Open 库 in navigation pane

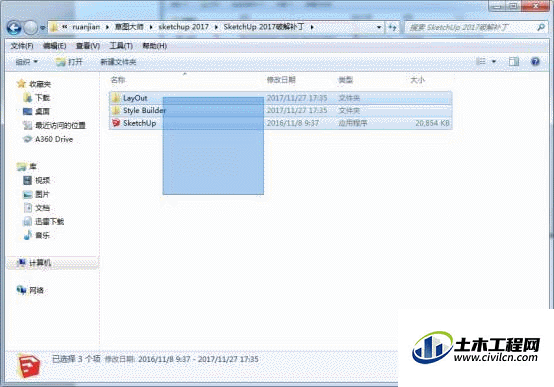pos(33,166)
